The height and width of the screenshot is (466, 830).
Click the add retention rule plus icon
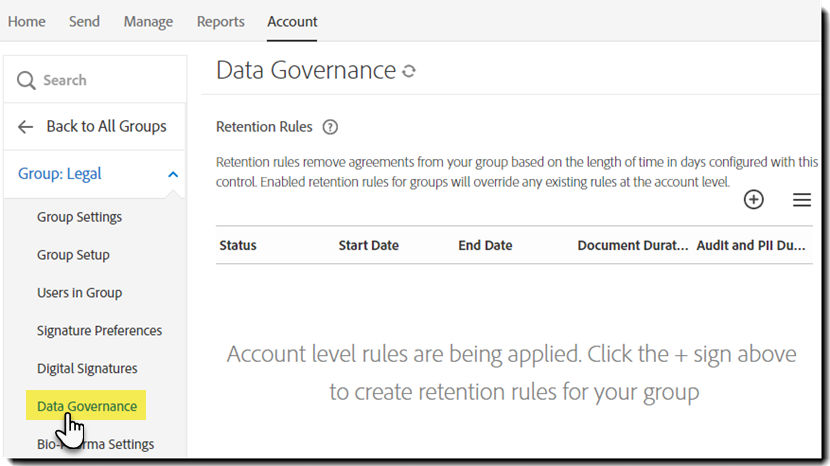coord(753,200)
